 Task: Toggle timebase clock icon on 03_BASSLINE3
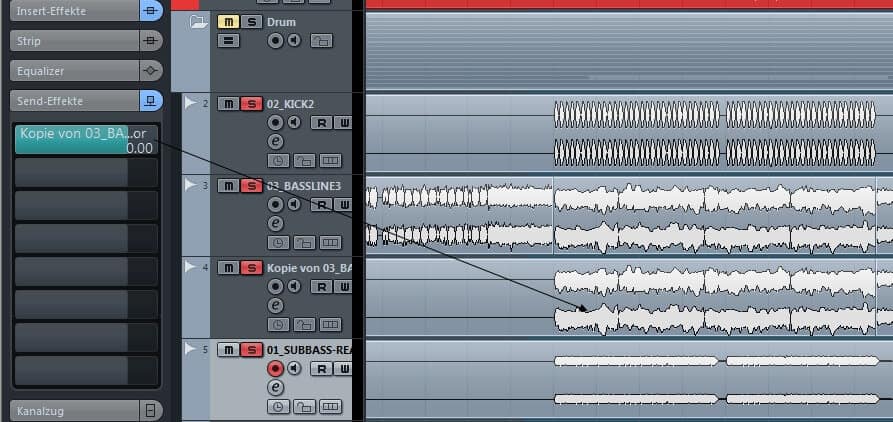click(278, 243)
